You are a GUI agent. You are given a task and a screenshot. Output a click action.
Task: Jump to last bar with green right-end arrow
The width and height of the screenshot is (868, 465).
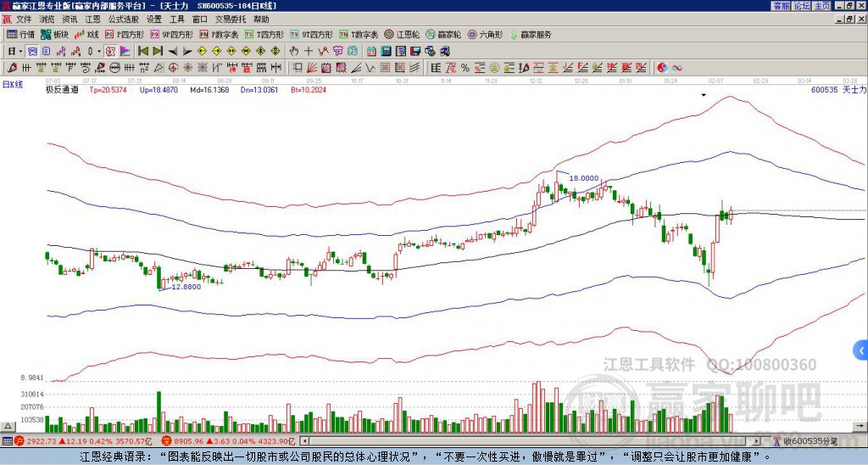[x=158, y=52]
